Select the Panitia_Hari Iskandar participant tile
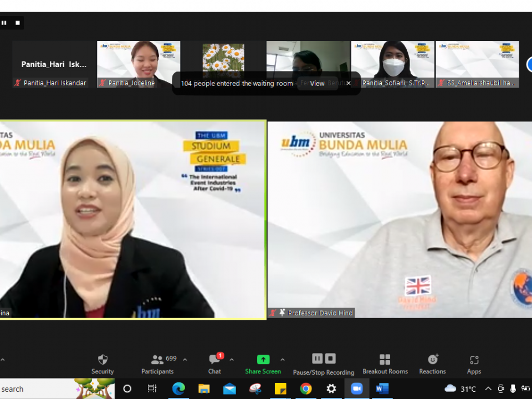Image resolution: width=532 pixels, height=399 pixels. [x=54, y=64]
